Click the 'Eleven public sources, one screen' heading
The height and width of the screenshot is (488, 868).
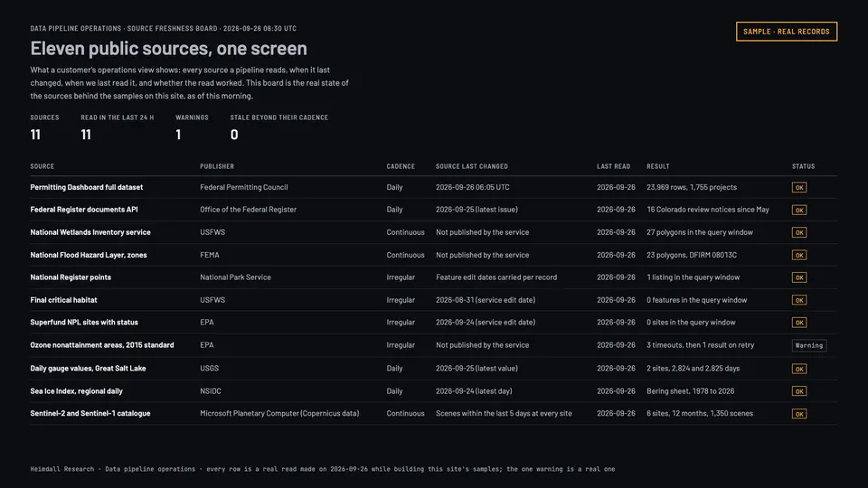169,48
